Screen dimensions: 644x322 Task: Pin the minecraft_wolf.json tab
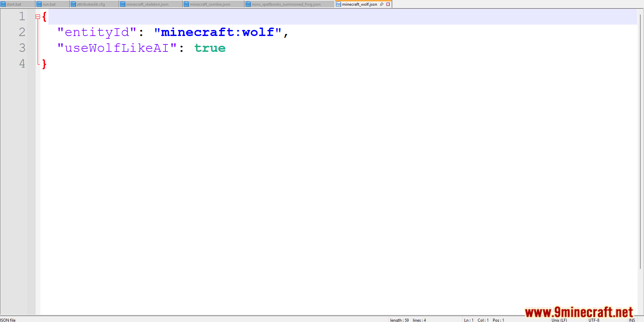point(382,4)
